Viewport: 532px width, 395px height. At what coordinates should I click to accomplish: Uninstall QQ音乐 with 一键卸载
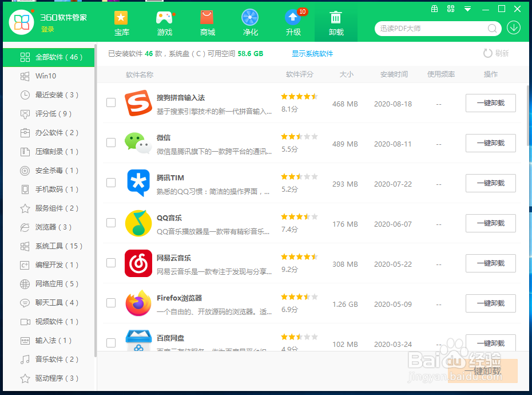coord(491,223)
